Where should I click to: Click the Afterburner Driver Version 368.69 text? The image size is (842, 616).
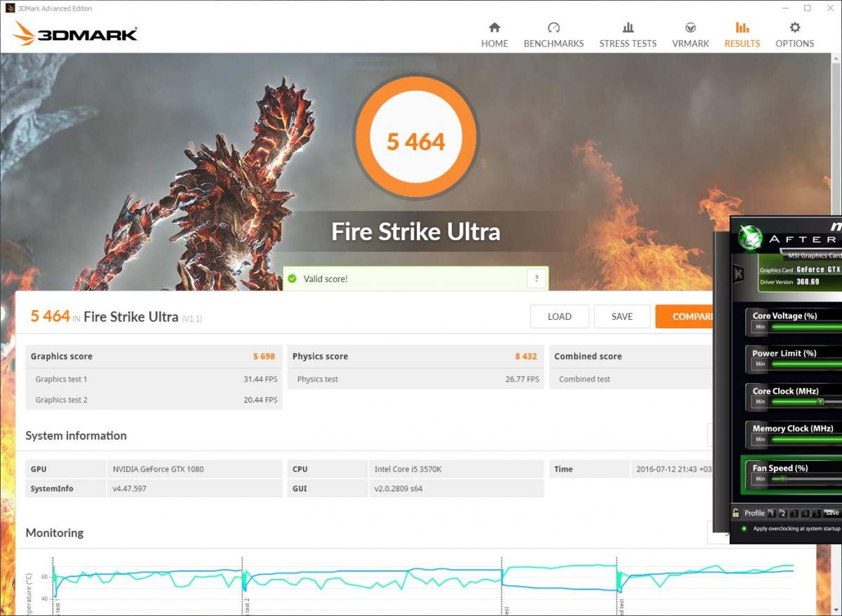pyautogui.click(x=789, y=281)
